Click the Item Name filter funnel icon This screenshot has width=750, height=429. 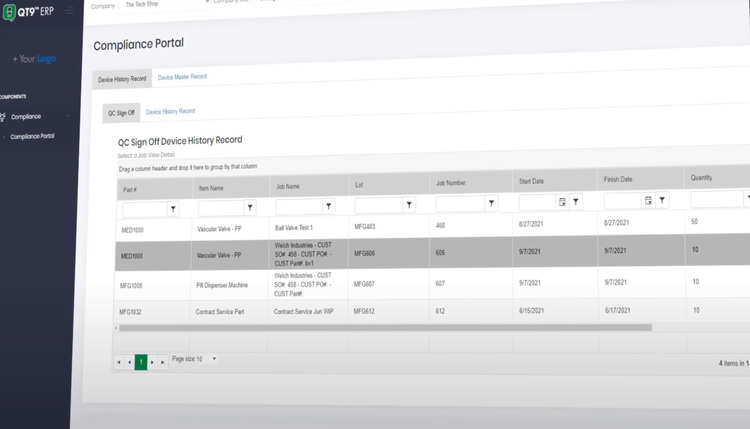250,208
